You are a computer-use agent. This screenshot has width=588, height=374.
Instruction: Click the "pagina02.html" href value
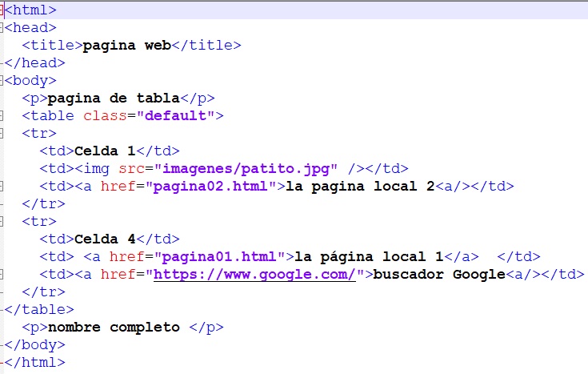210,187
